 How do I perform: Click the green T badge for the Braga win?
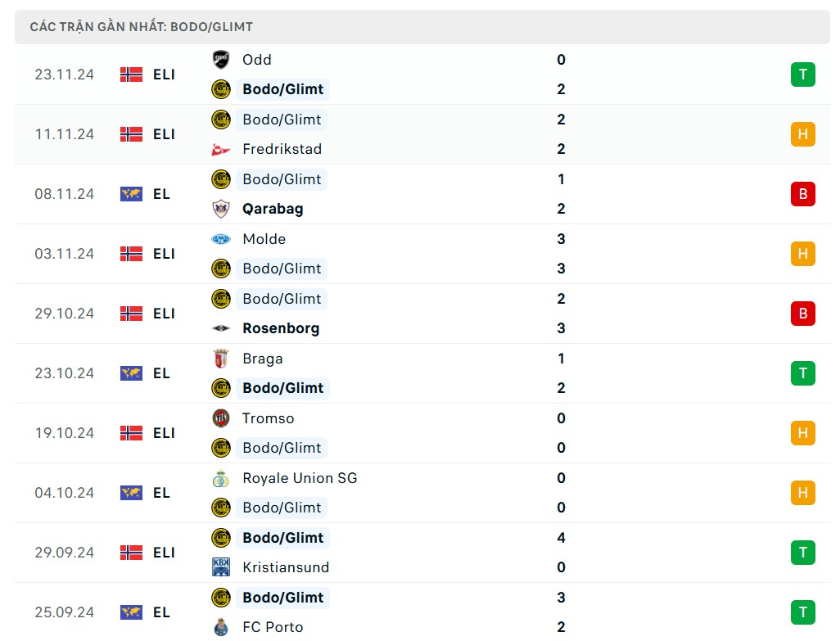pos(802,373)
